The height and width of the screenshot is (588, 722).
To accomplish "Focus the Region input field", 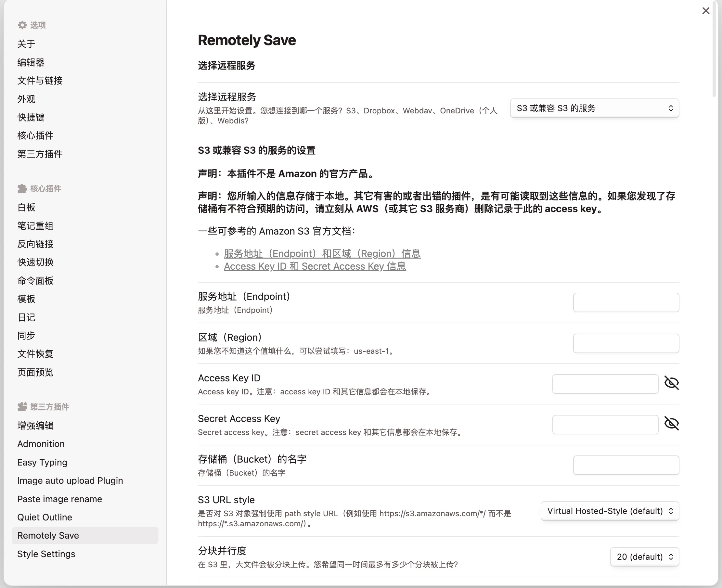I will point(626,343).
